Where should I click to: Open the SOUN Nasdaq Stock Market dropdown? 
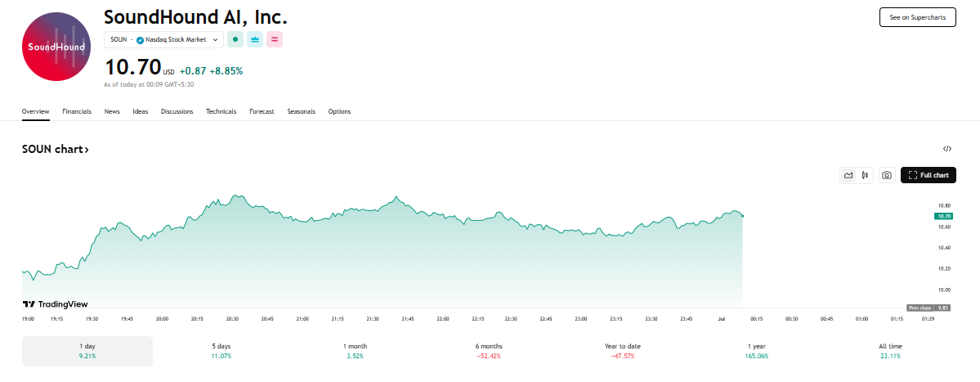click(163, 39)
